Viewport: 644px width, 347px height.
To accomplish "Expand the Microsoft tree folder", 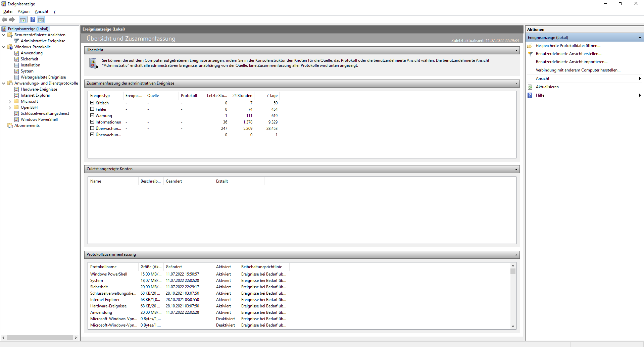I will click(10, 101).
